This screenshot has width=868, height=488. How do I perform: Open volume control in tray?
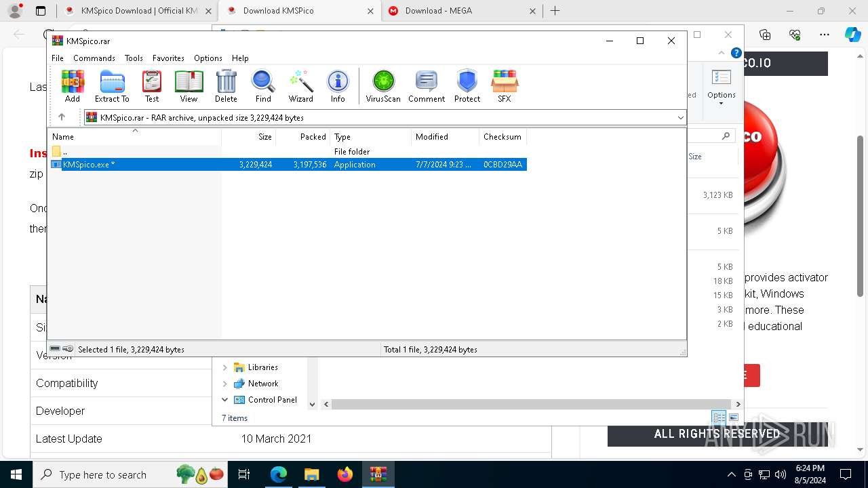pos(781,474)
